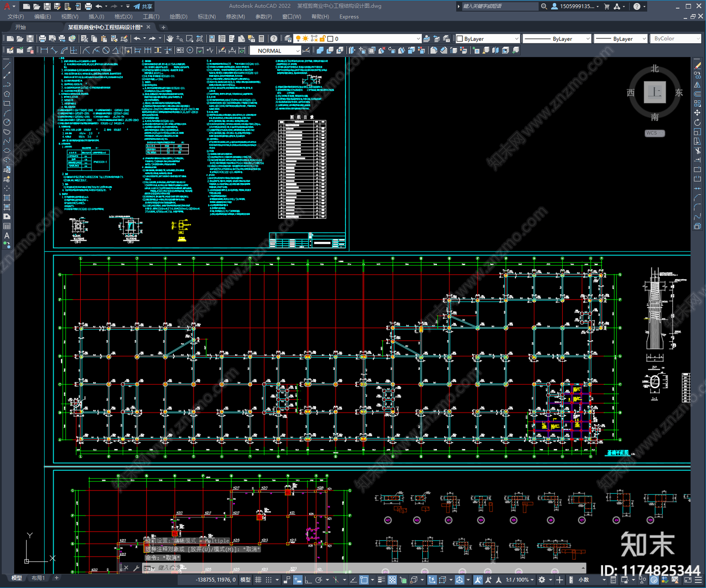Open the Layer Properties Manager icon
Viewport: 706px width, 588px height.
coord(288,39)
